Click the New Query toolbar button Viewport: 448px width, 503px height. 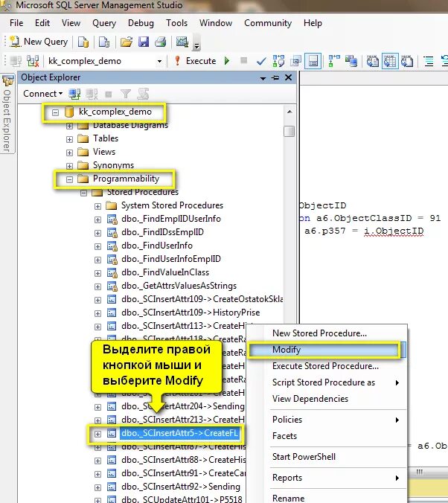click(x=39, y=42)
